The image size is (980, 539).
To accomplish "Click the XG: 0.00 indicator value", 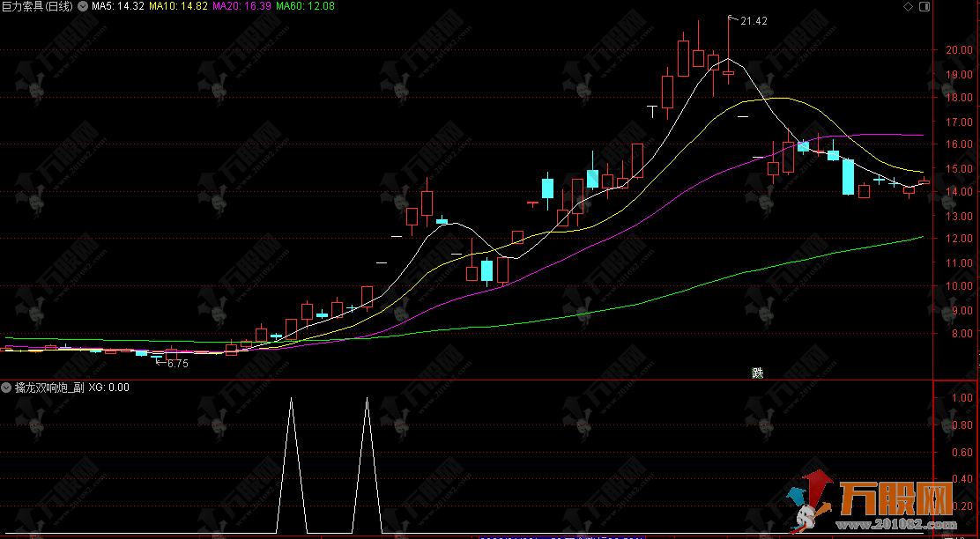I will 109,387.
